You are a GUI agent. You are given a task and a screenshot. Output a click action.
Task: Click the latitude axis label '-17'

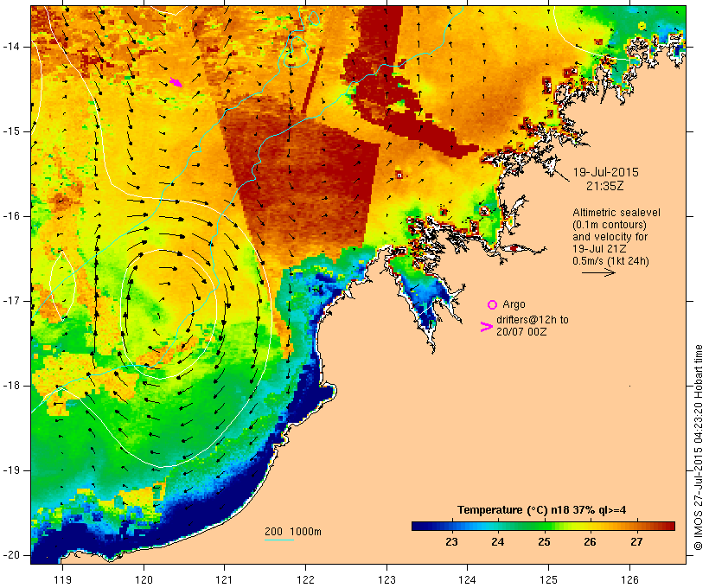(x=11, y=301)
